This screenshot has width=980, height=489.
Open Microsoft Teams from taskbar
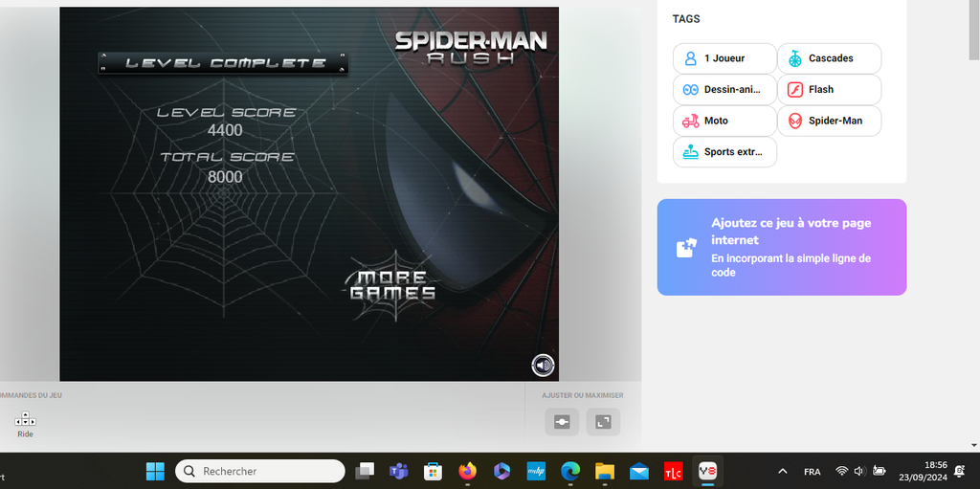pyautogui.click(x=399, y=471)
